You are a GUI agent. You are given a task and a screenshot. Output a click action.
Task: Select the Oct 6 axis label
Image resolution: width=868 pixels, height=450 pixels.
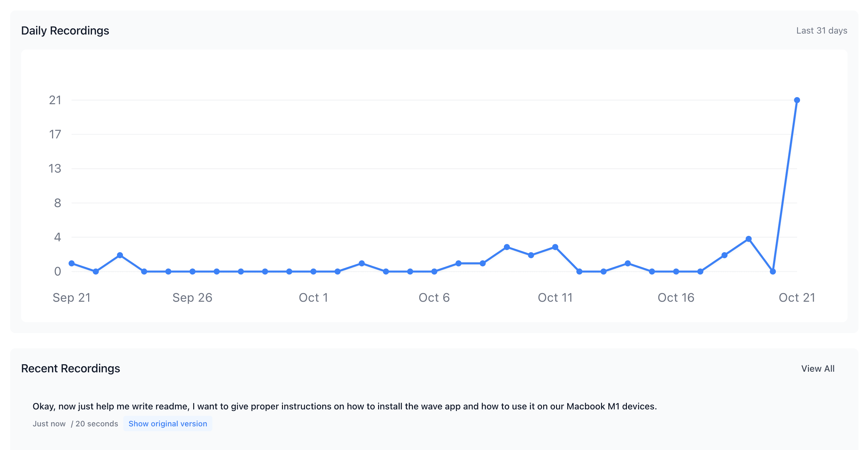pyautogui.click(x=434, y=298)
